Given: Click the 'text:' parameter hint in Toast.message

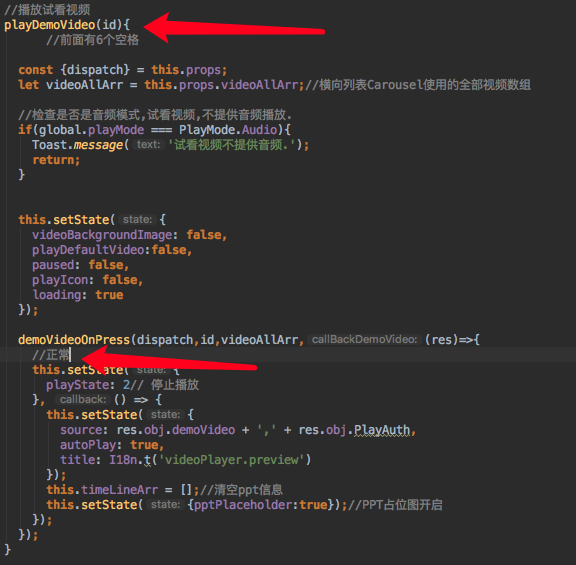Looking at the screenshot, I should (x=148, y=144).
